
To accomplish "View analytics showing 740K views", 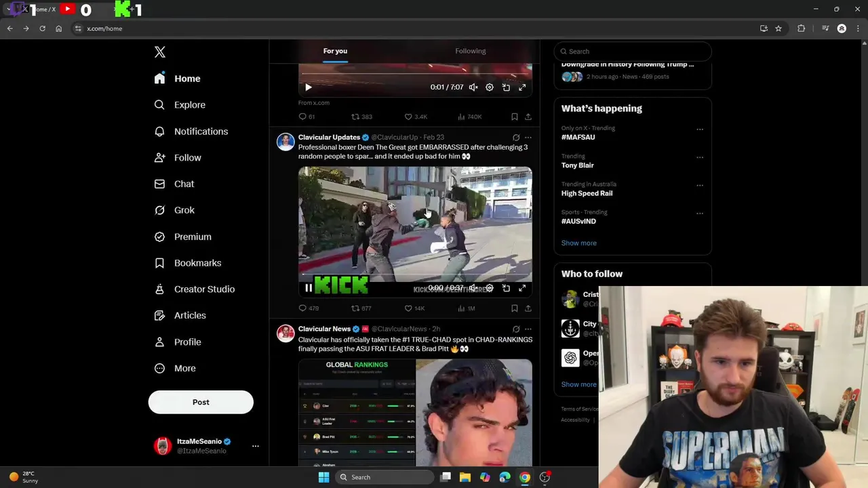I will click(470, 117).
